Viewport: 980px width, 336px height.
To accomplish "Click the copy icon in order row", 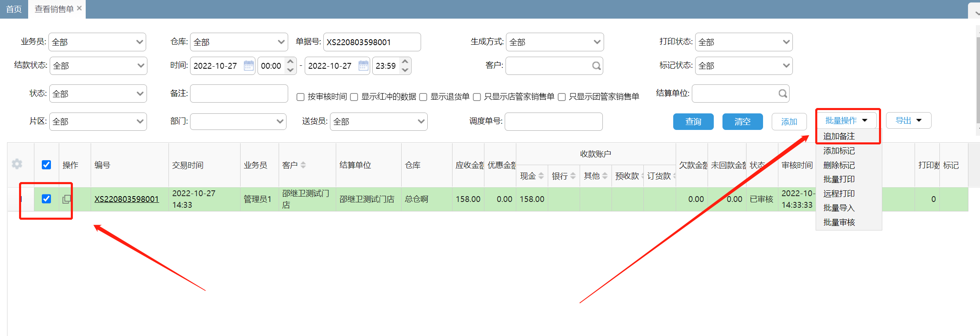I will [x=66, y=199].
